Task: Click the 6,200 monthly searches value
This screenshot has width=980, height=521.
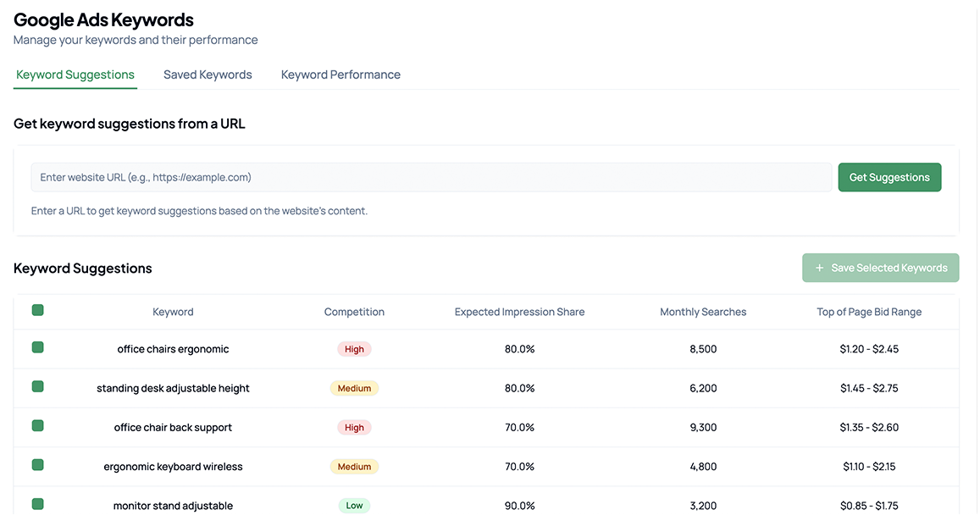Action: 703,388
